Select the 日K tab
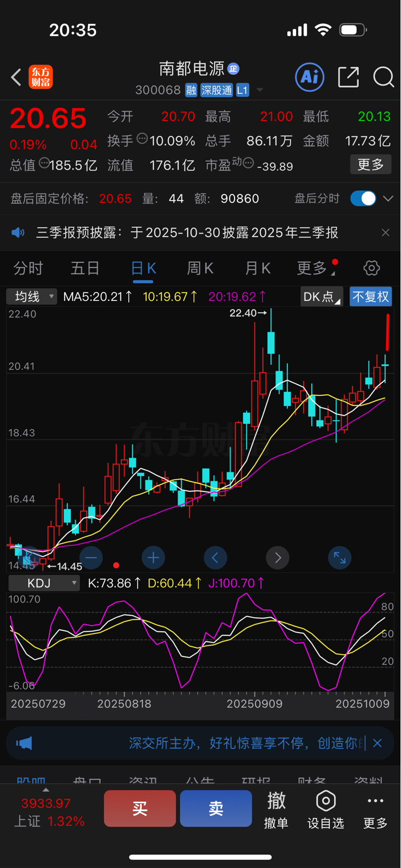401x868 pixels. click(x=143, y=268)
